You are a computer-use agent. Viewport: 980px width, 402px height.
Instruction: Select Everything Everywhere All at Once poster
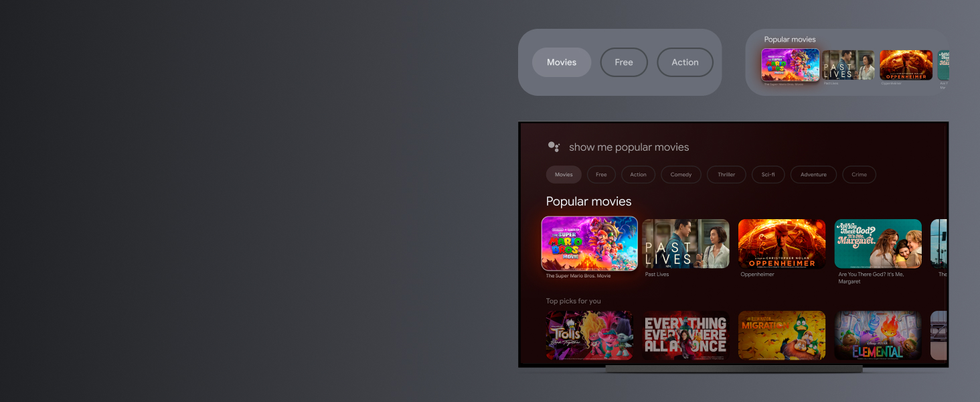pyautogui.click(x=685, y=335)
